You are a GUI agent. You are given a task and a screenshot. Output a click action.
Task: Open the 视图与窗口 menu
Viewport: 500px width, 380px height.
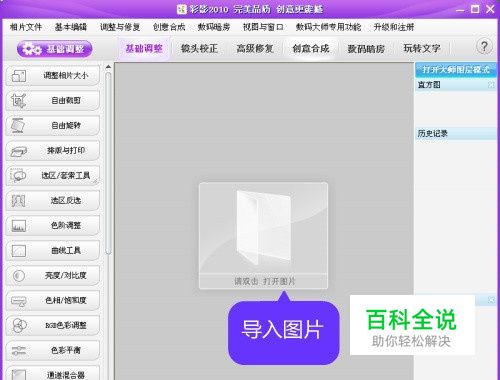pos(263,27)
